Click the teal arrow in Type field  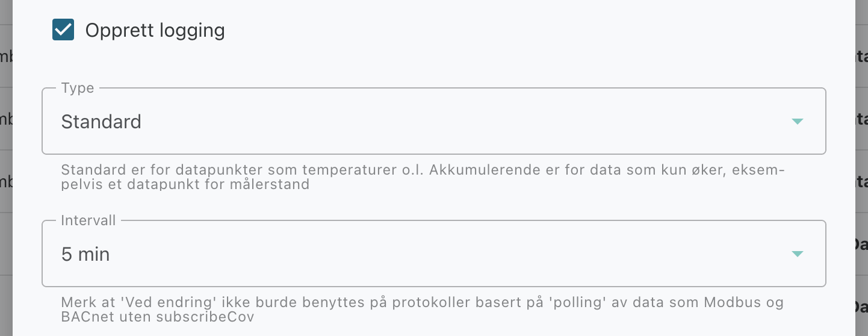(797, 122)
